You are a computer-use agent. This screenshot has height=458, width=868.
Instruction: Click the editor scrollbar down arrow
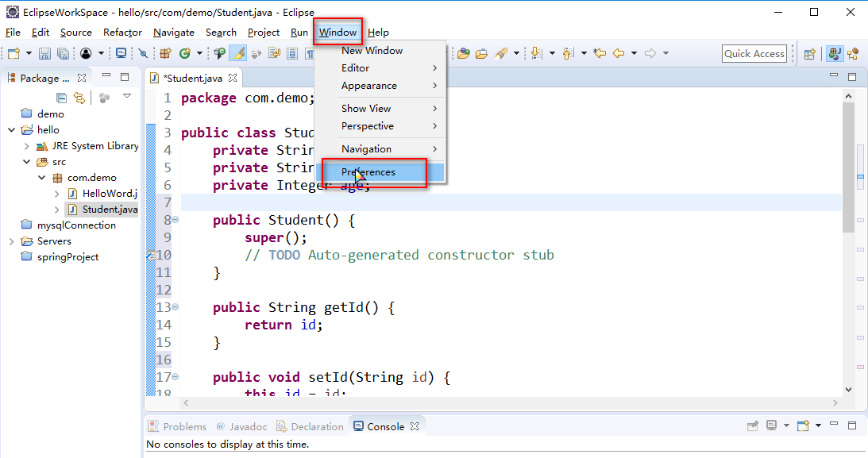(849, 390)
